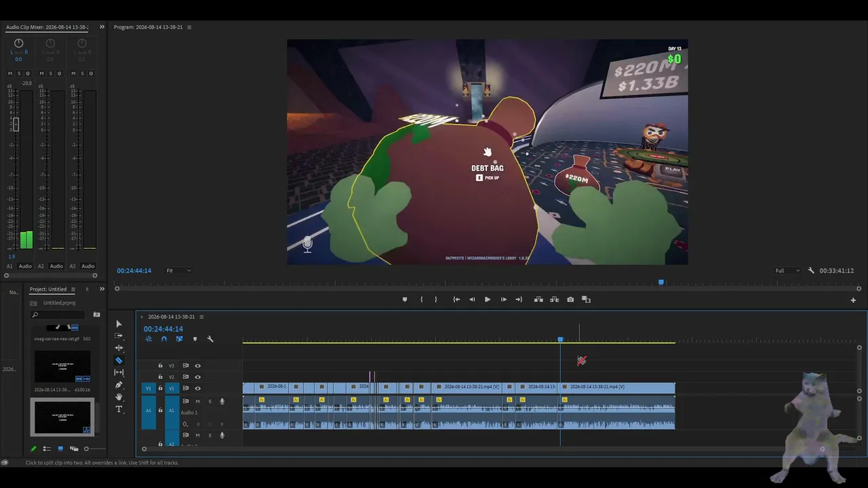Select the Program monitor tab
The image size is (868, 488).
point(148,27)
